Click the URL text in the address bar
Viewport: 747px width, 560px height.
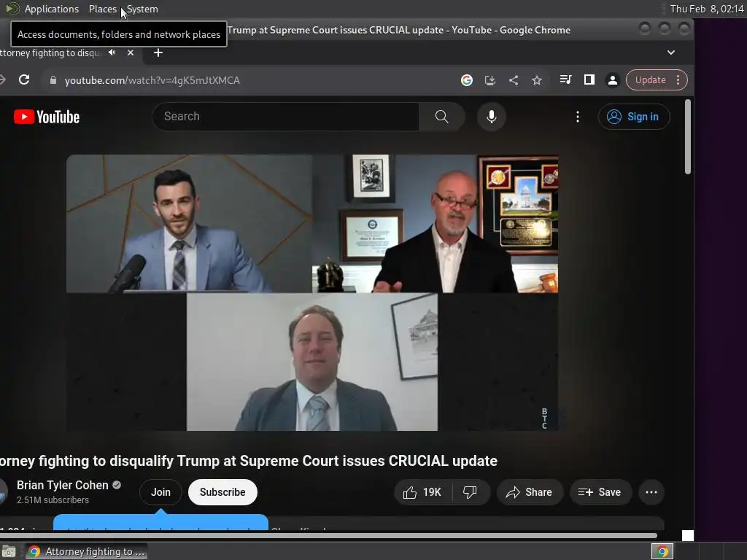pos(152,80)
